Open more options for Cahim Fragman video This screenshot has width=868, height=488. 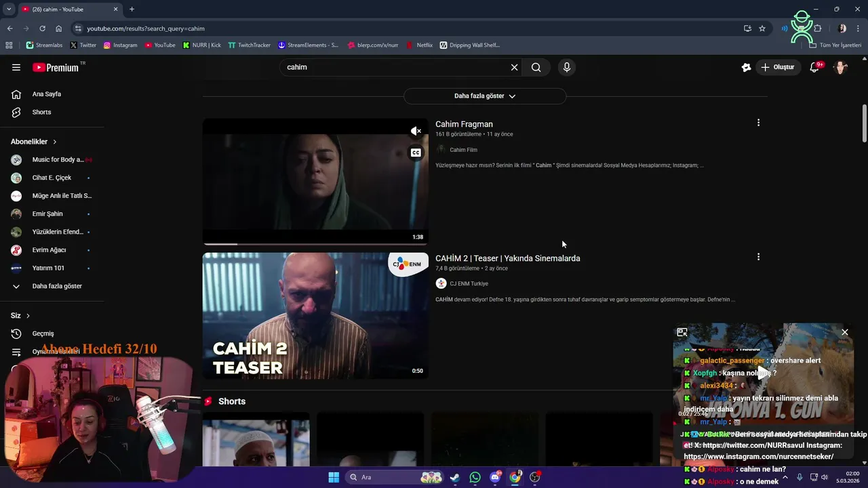(x=758, y=123)
